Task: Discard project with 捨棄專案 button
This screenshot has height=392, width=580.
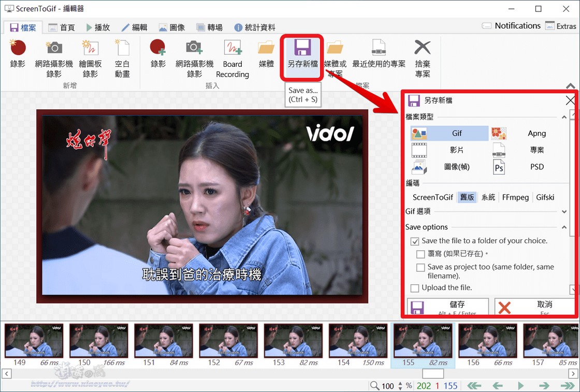Action: pyautogui.click(x=423, y=59)
